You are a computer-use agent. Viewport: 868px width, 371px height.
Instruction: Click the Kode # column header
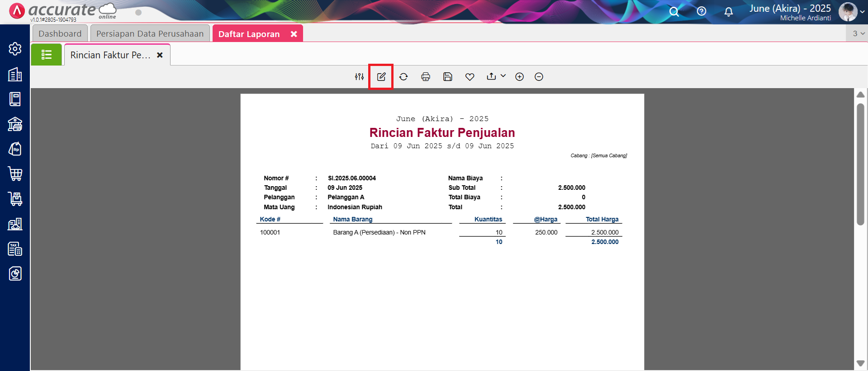pos(270,219)
